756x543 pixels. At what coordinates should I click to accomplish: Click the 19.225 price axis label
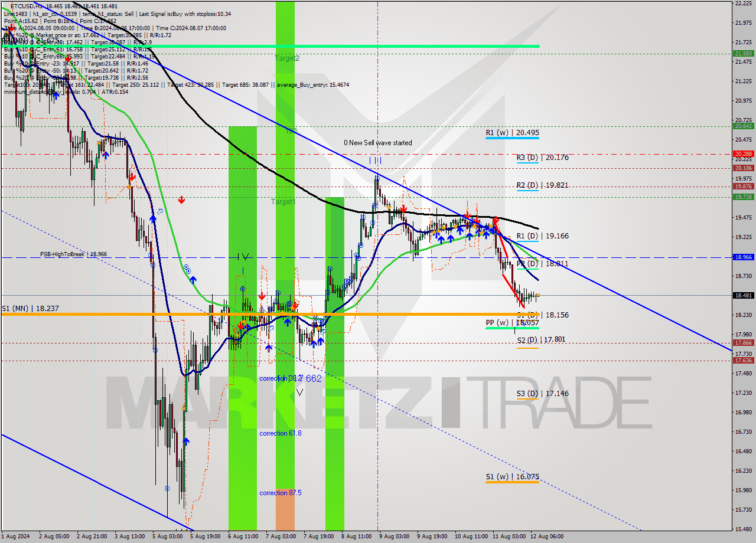(x=743, y=237)
